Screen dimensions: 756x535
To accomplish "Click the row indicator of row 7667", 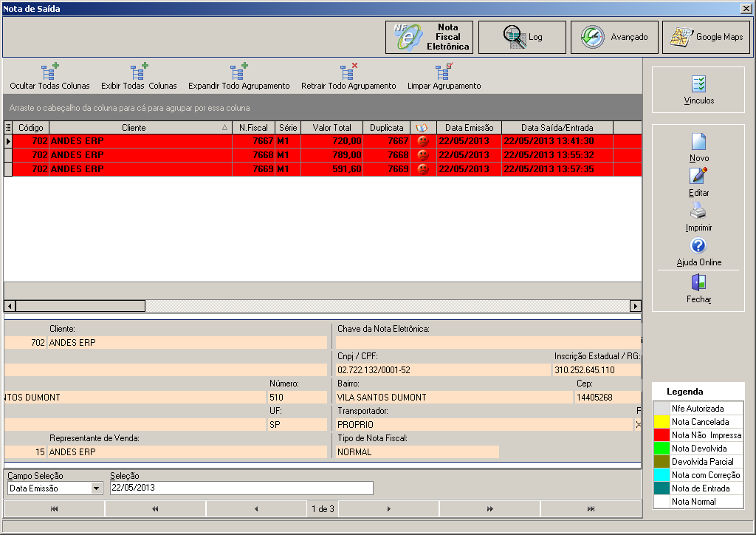I will 7,141.
